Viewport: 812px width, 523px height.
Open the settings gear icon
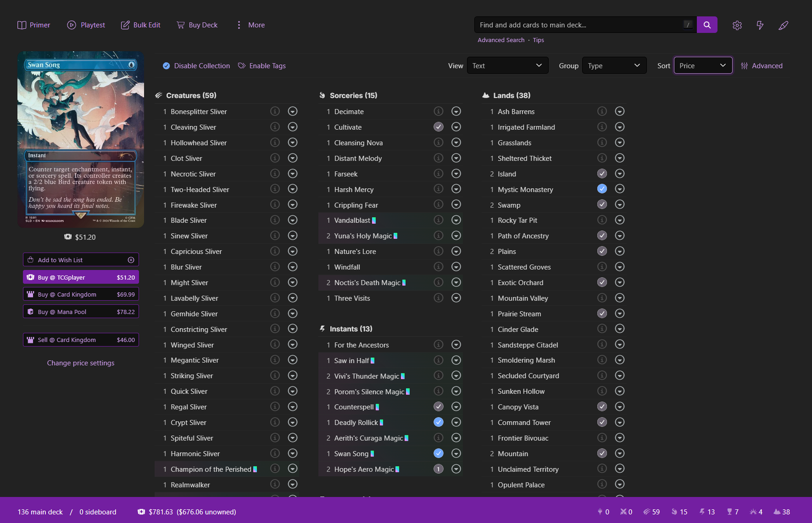click(737, 25)
